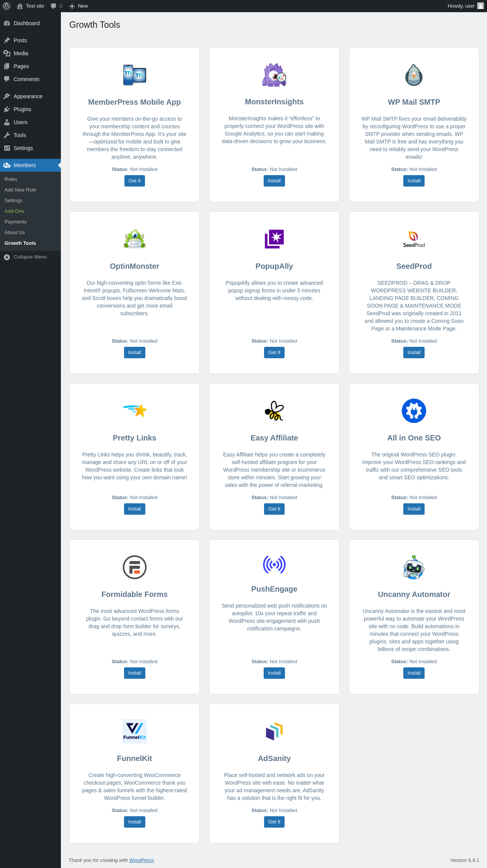Click the user avatar in admin bar
This screenshot has width=487, height=868.
point(481,6)
